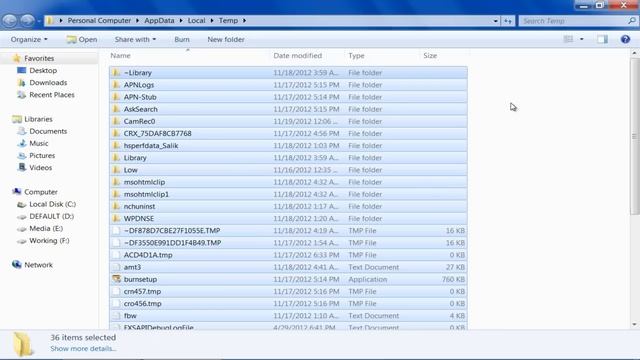Open Music library in navigation pane
The height and width of the screenshot is (360, 640).
tap(39, 143)
